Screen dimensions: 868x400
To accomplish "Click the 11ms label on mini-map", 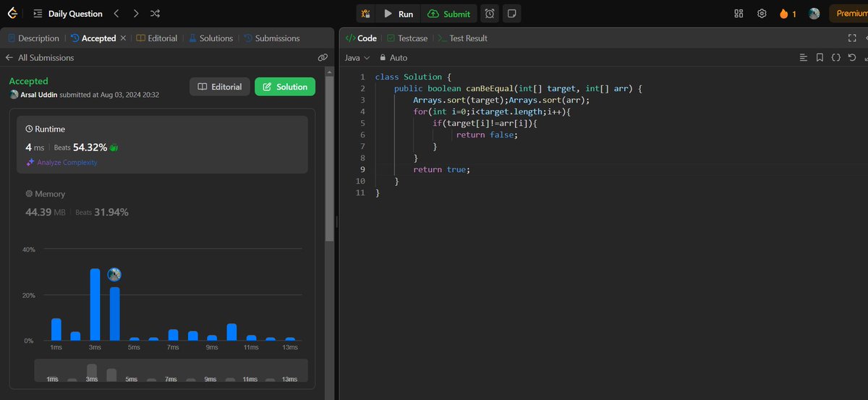I will click(250, 379).
